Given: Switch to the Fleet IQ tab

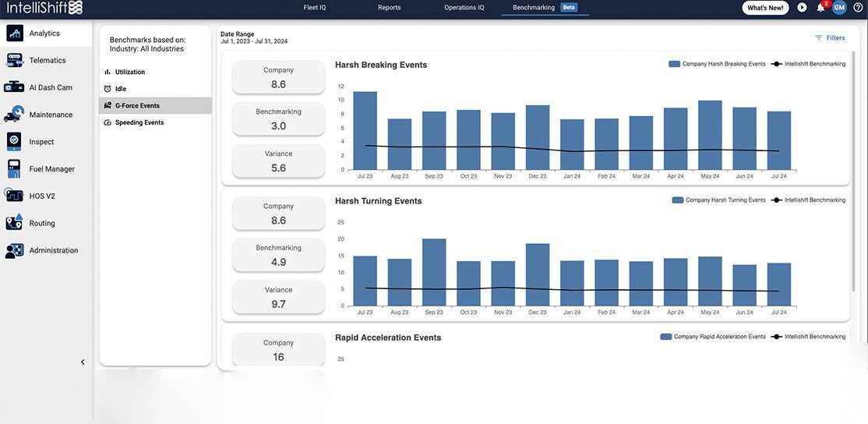Looking at the screenshot, I should point(316,8).
